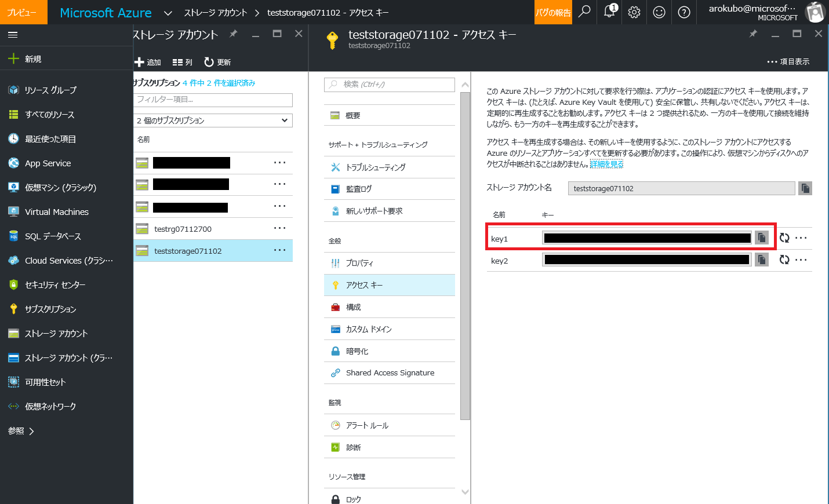Open アクセス キー menu item
Image resolution: width=829 pixels, height=504 pixels.
[390, 285]
